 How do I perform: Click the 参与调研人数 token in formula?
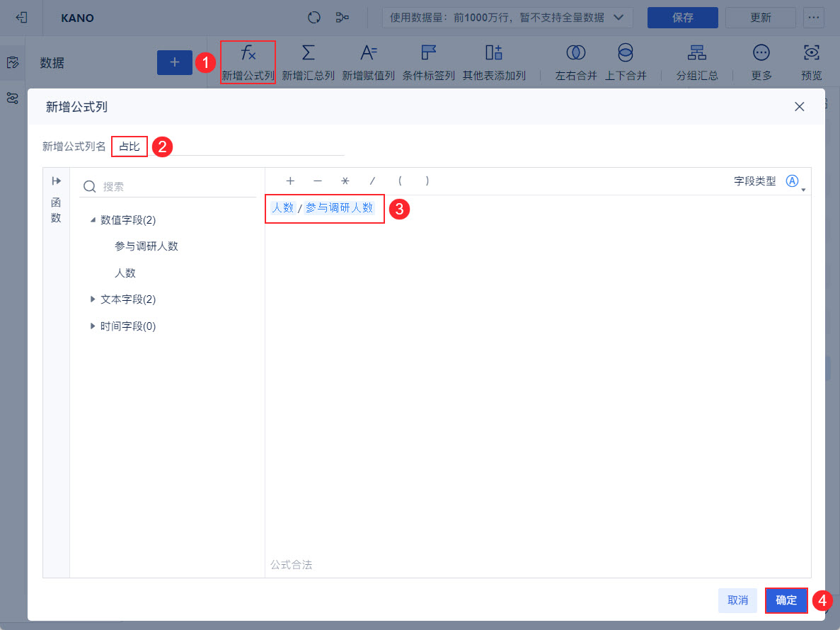tap(339, 208)
